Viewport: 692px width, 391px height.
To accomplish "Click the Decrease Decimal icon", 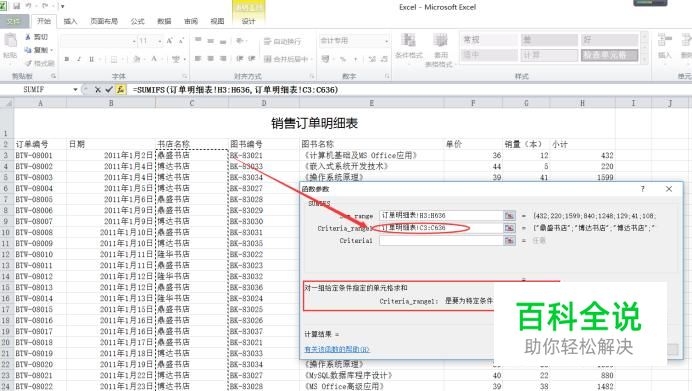I will tap(384, 59).
